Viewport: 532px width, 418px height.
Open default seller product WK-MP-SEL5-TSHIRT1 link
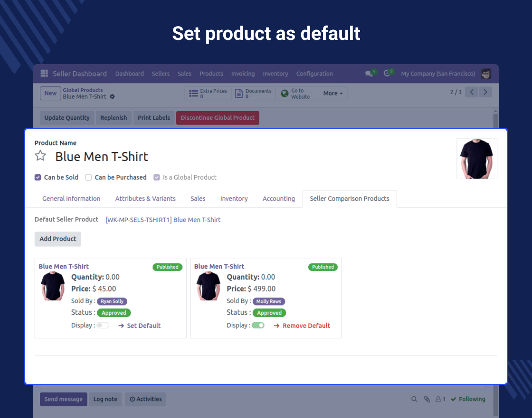tap(163, 220)
